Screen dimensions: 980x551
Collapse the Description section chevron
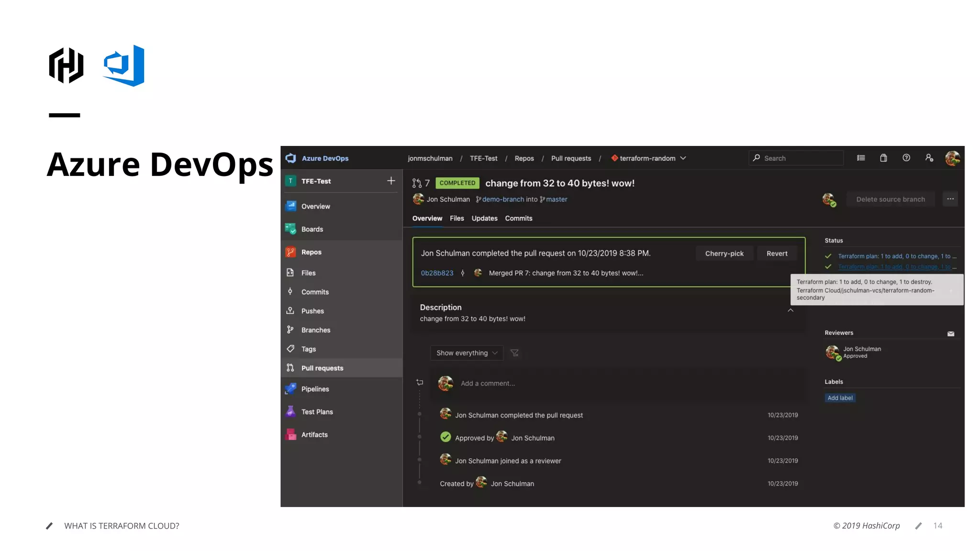pyautogui.click(x=791, y=310)
